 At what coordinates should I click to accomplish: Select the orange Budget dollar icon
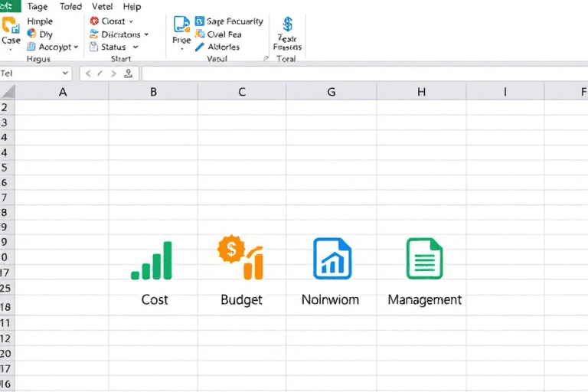(240, 258)
